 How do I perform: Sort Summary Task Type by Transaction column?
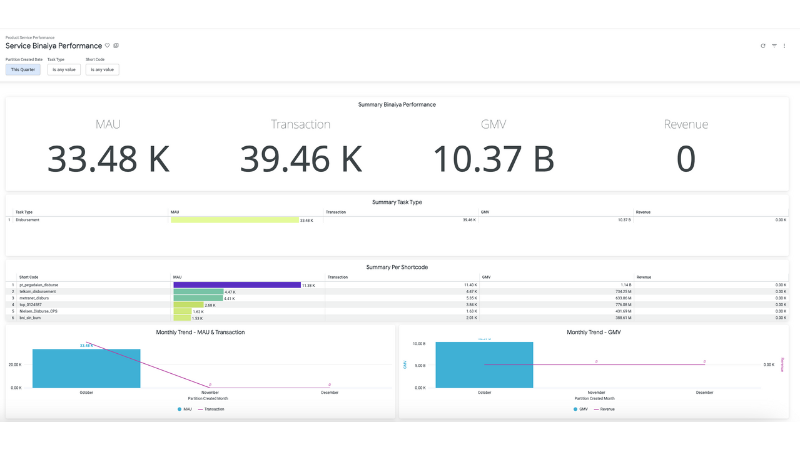tap(336, 212)
